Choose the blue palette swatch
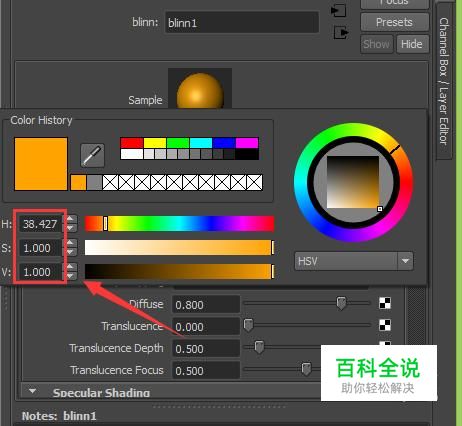Screen dimensions: 462x426 click(x=224, y=143)
